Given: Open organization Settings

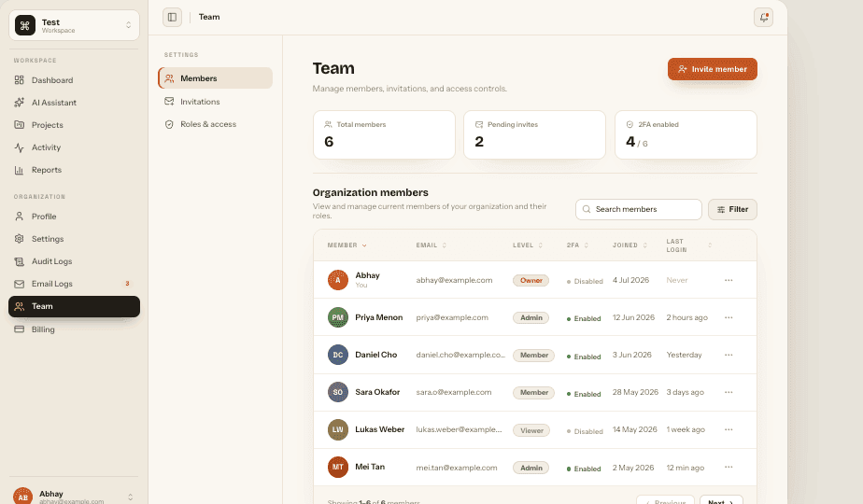Looking at the screenshot, I should [75, 239].
